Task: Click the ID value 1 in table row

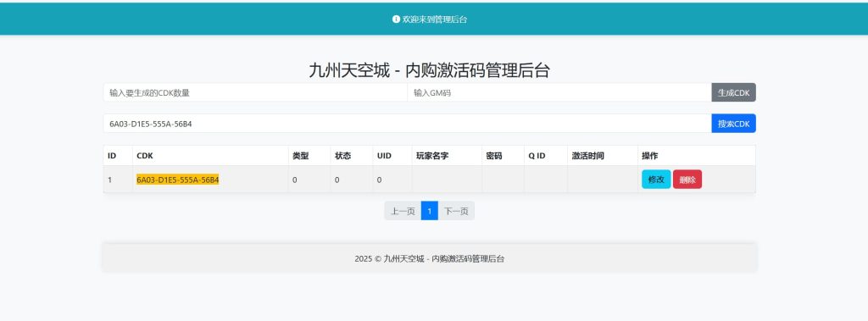Action: pyautogui.click(x=109, y=180)
